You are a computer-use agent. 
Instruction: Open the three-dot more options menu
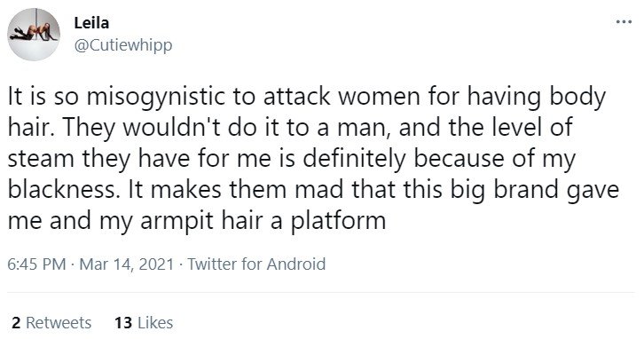[x=624, y=22]
